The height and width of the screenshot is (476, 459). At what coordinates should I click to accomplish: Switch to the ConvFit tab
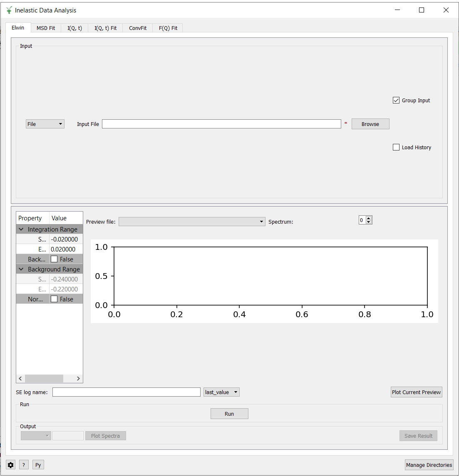click(138, 28)
